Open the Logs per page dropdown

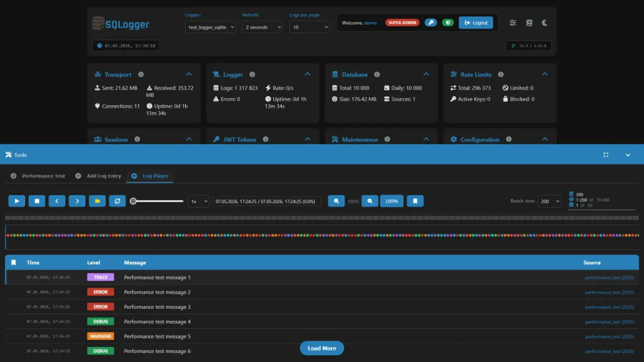[310, 27]
